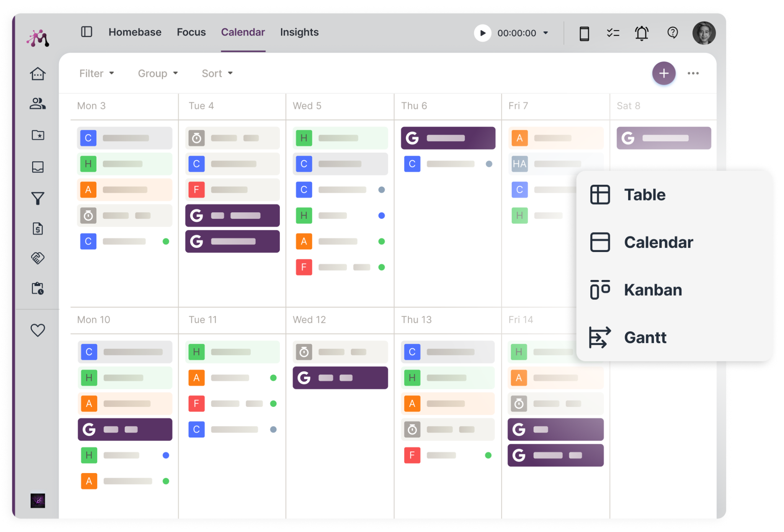Screen dimensions: 784x532
Task: Click the timer start playback control
Action: (483, 32)
